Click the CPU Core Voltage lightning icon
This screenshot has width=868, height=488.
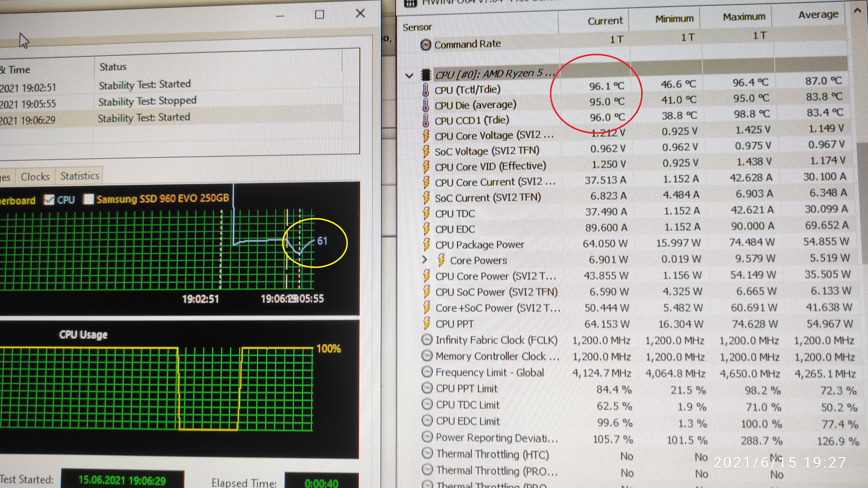point(426,136)
